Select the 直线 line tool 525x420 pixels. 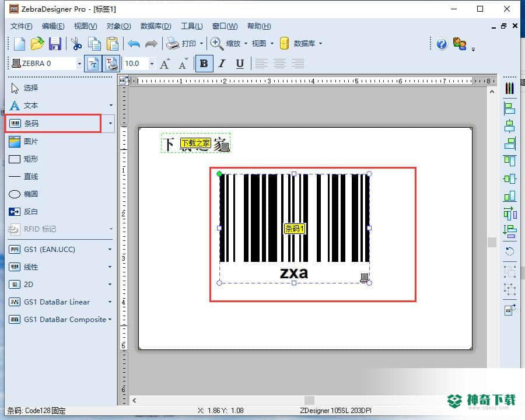point(23,177)
